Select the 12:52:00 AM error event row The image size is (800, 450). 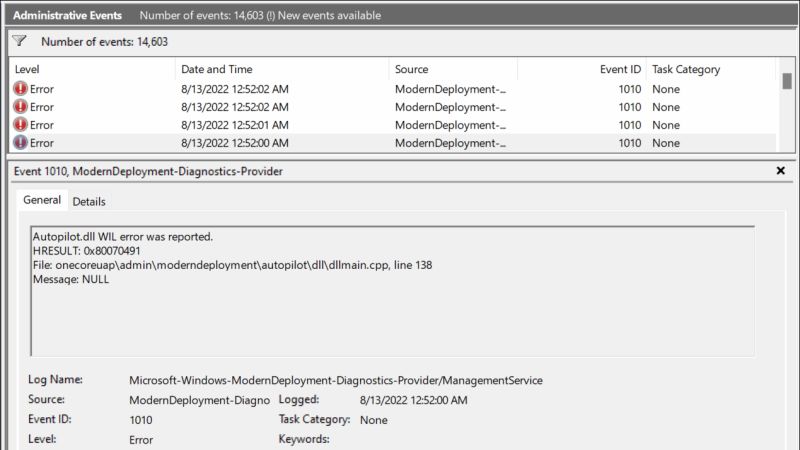393,143
